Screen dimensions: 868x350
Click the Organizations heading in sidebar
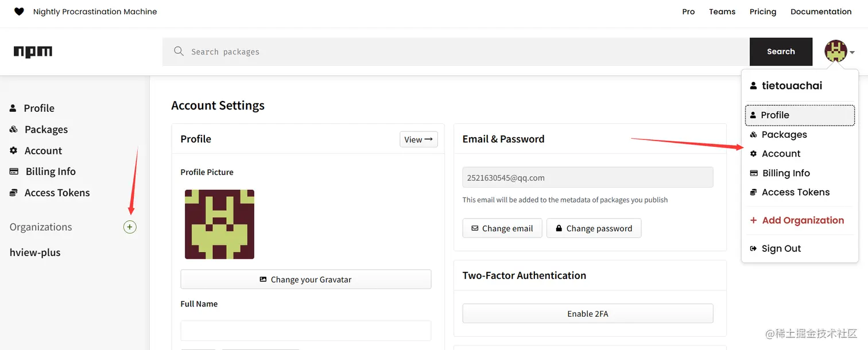tap(41, 227)
